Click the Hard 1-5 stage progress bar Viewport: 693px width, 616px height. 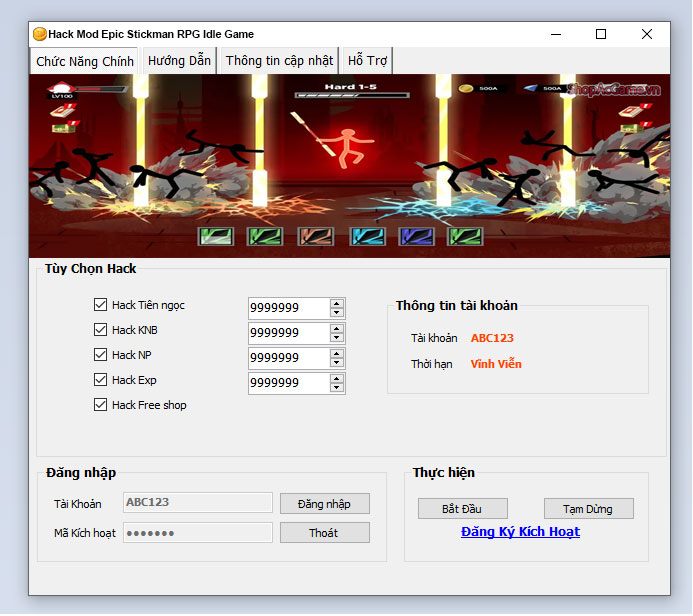352,95
